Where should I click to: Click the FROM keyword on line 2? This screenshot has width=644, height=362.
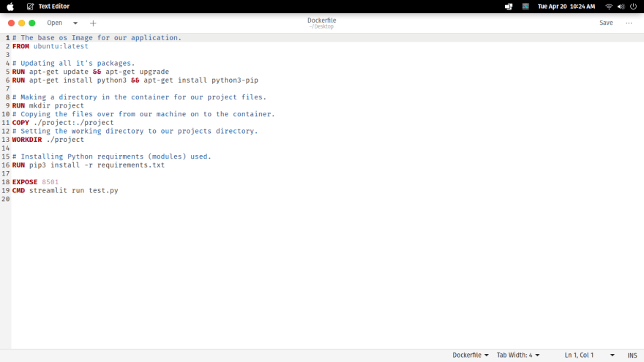[x=20, y=46]
